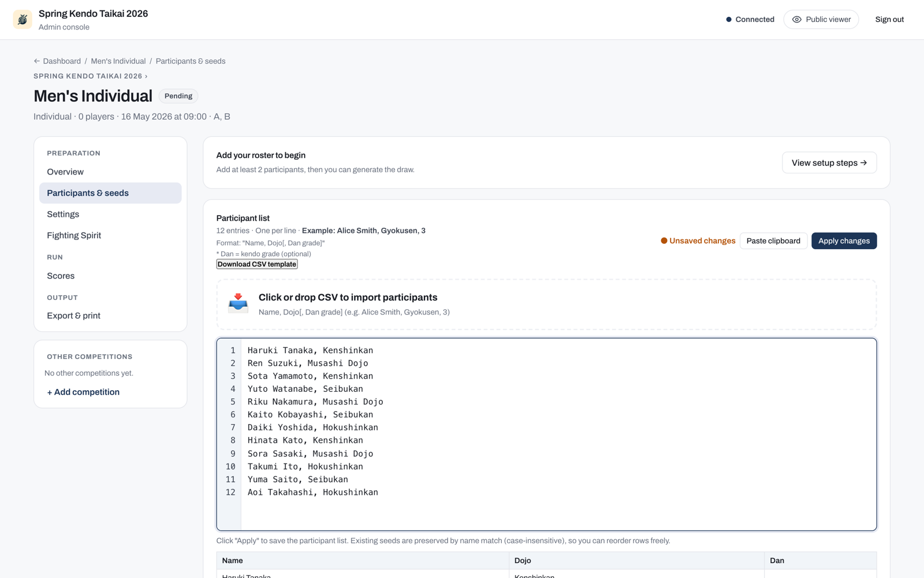This screenshot has width=924, height=578.
Task: Click the CSV import inbox icon
Action: tap(238, 303)
